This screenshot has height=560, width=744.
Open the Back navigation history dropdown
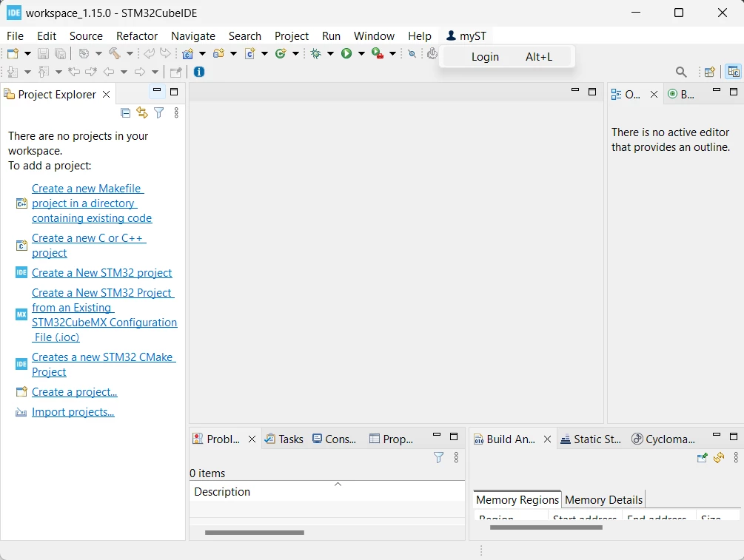click(124, 72)
